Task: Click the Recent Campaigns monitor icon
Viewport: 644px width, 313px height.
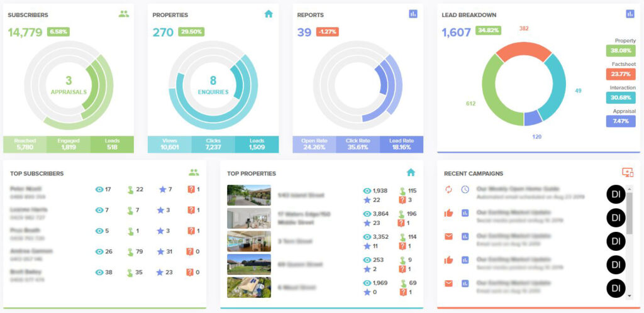Action: click(x=628, y=173)
